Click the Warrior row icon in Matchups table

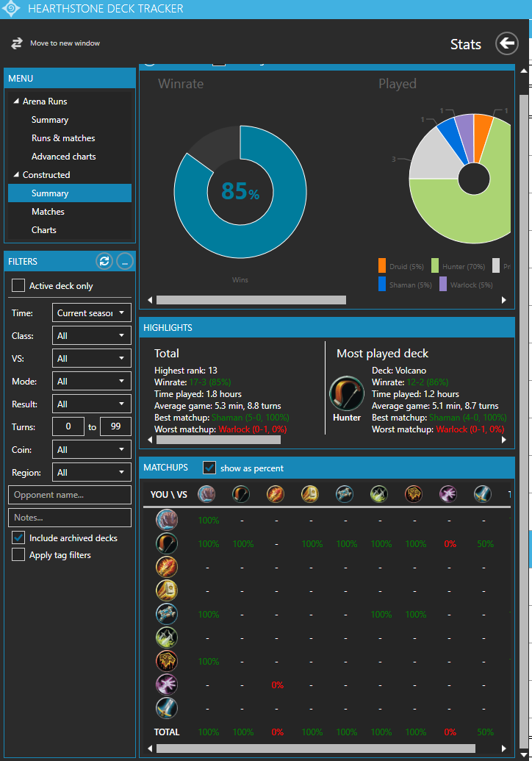click(x=167, y=708)
